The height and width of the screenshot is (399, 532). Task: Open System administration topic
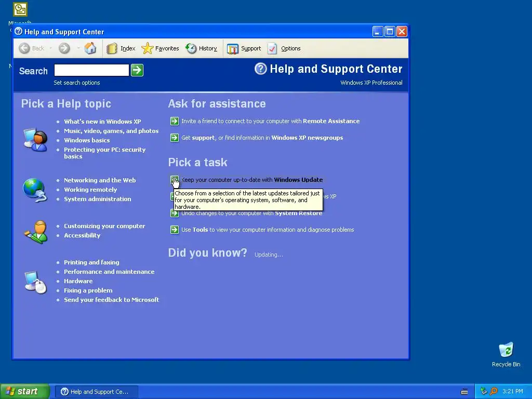(x=97, y=199)
